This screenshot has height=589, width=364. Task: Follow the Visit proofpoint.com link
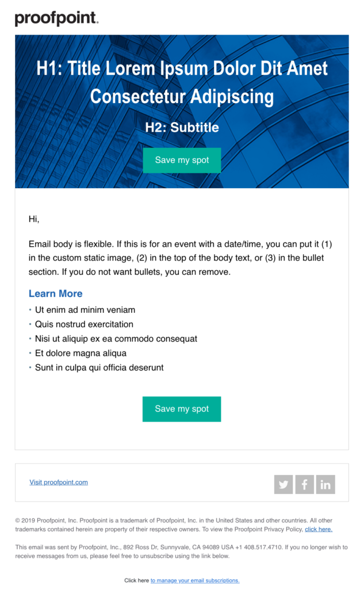tap(59, 483)
